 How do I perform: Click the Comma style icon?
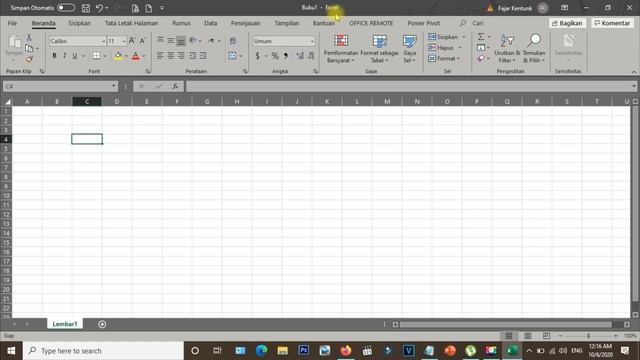[286, 56]
